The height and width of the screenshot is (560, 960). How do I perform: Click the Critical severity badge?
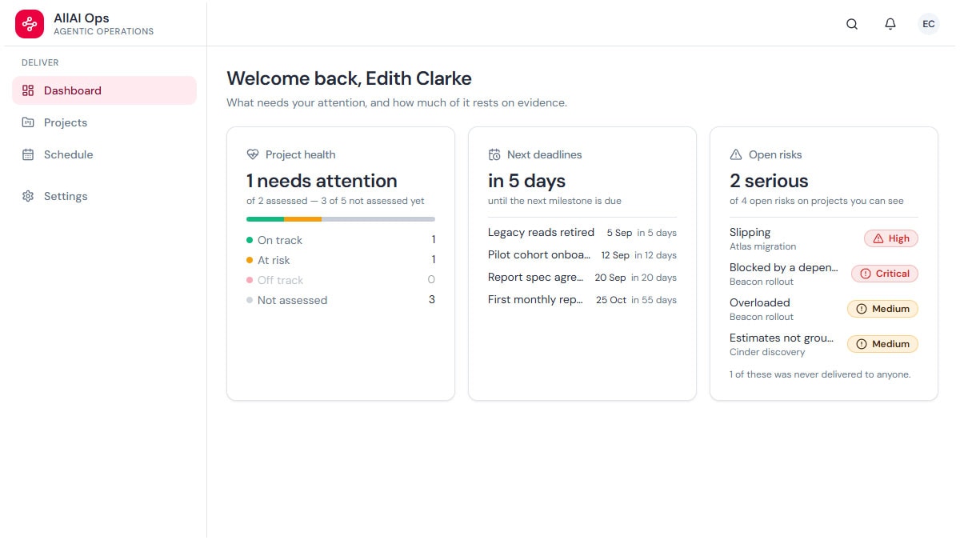(885, 274)
